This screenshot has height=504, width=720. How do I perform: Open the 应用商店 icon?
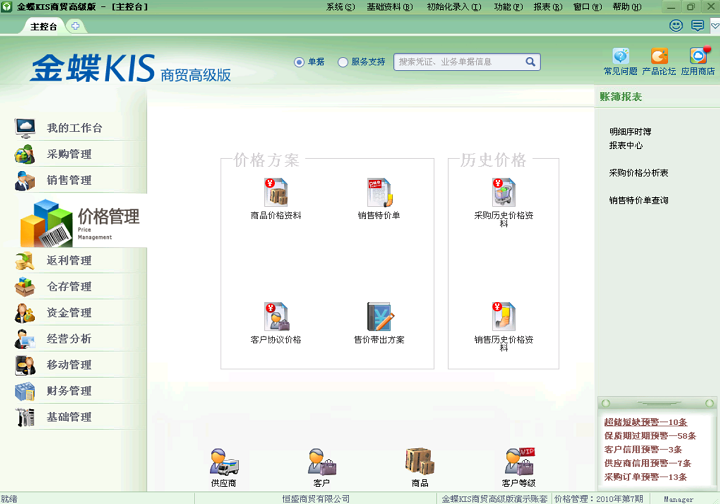pyautogui.click(x=698, y=56)
